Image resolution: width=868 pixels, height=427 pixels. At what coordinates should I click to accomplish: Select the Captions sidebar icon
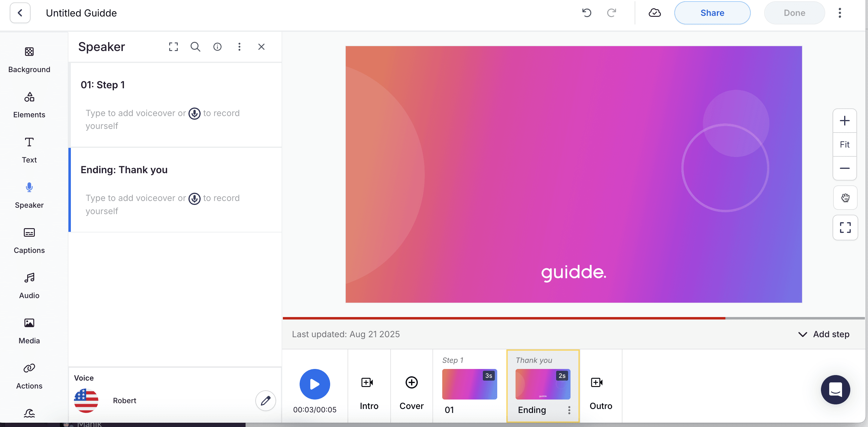coord(29,240)
